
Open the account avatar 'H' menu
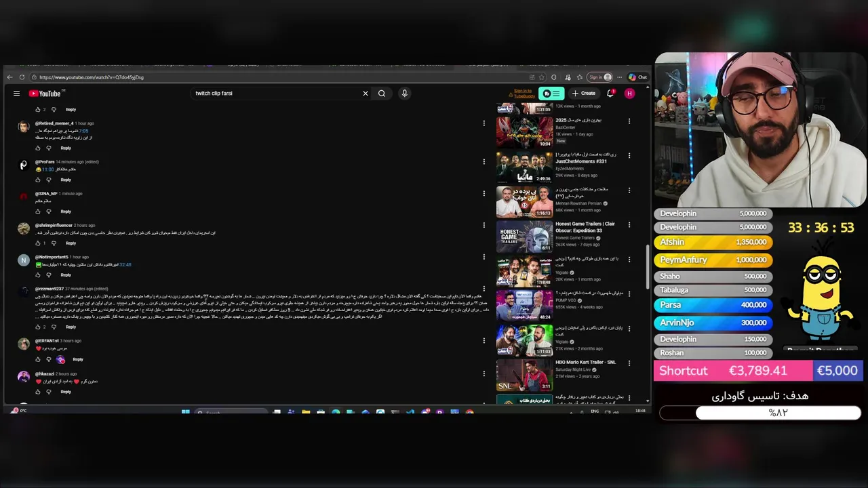630,94
